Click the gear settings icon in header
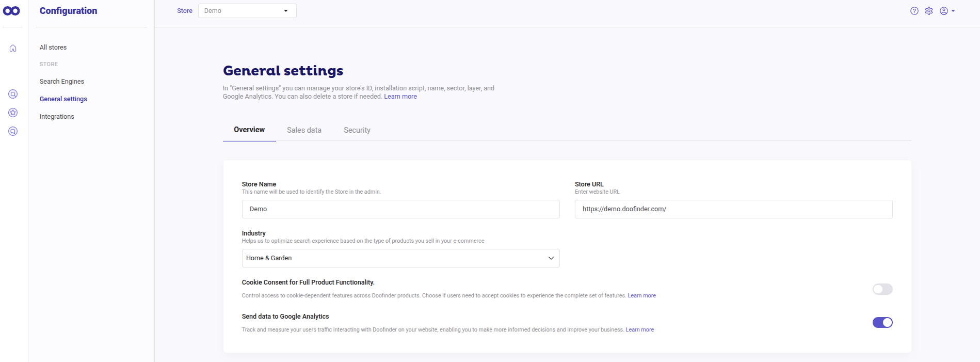The height and width of the screenshot is (362, 980). click(928, 11)
